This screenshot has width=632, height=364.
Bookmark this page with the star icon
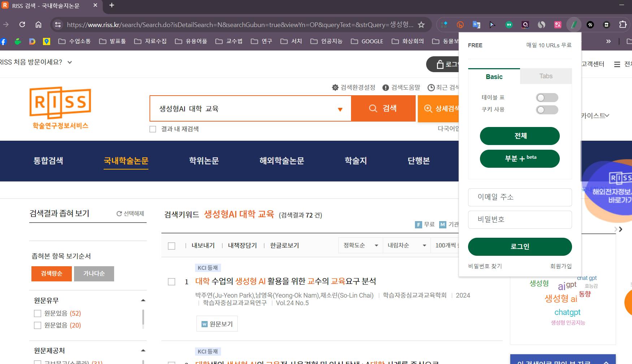coord(421,25)
